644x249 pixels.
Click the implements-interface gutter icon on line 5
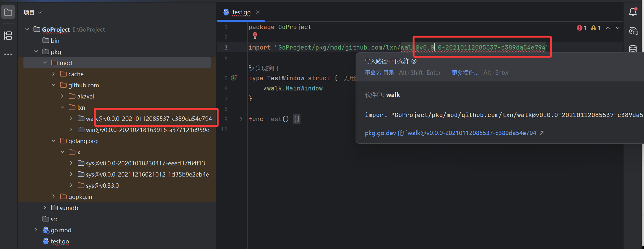click(234, 78)
